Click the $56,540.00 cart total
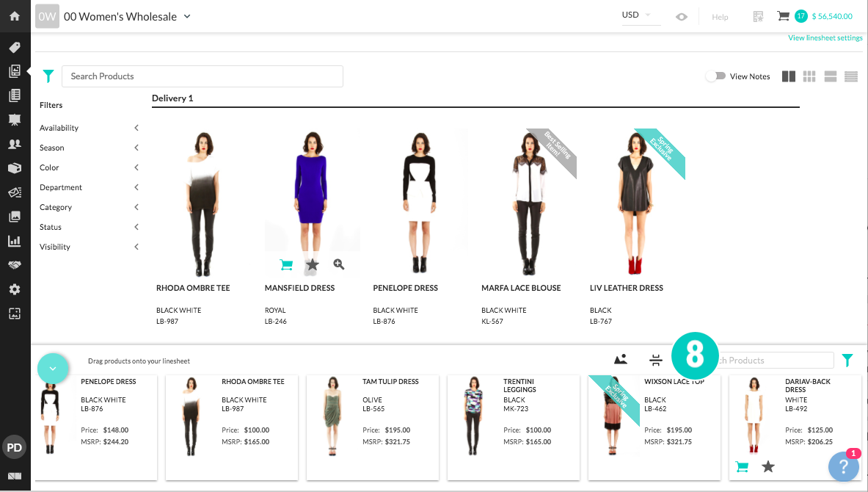868x492 pixels. 832,16
